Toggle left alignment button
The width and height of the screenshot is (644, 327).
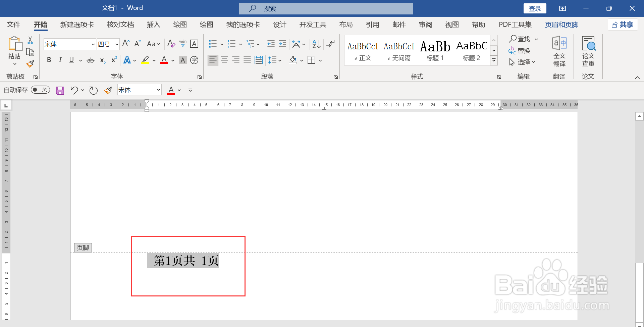(x=213, y=60)
